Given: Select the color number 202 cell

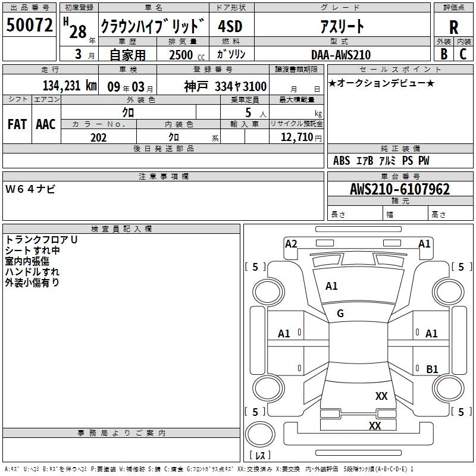Looking at the screenshot, I should click(98, 137).
